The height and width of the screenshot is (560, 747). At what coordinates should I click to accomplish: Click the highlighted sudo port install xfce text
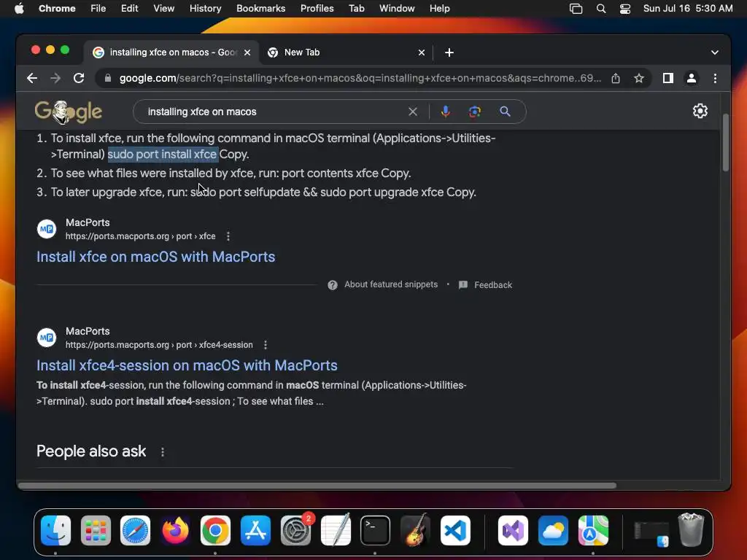163,155
